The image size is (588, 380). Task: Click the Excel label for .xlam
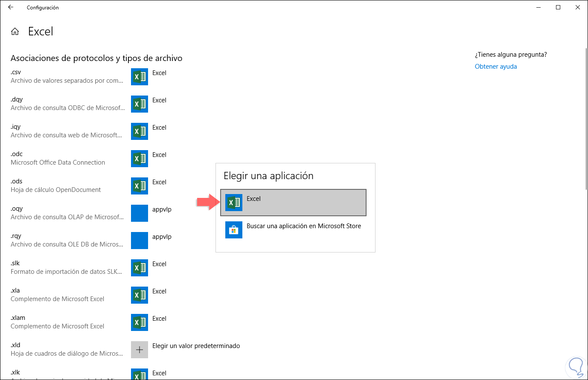tap(159, 319)
